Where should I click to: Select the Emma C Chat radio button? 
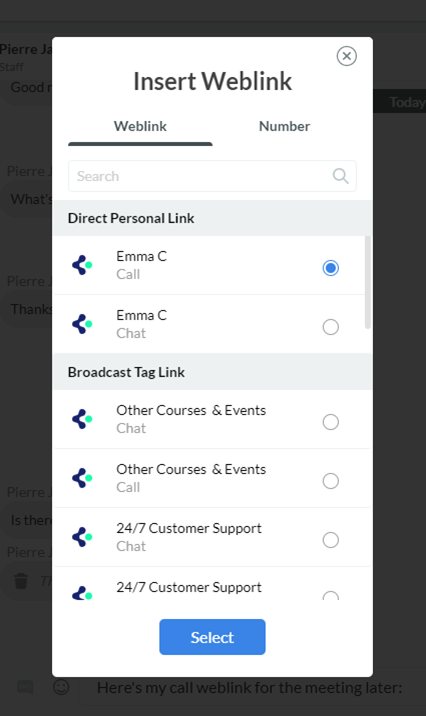pos(331,327)
